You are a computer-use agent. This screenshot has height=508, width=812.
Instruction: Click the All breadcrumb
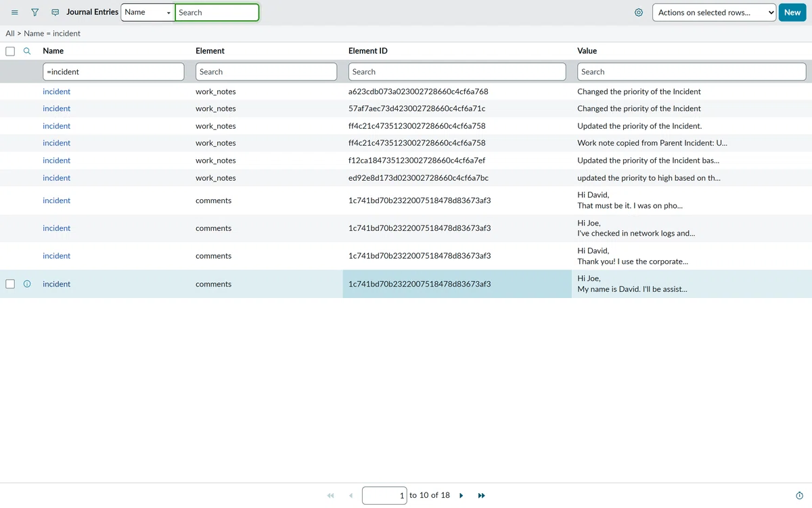(10, 33)
